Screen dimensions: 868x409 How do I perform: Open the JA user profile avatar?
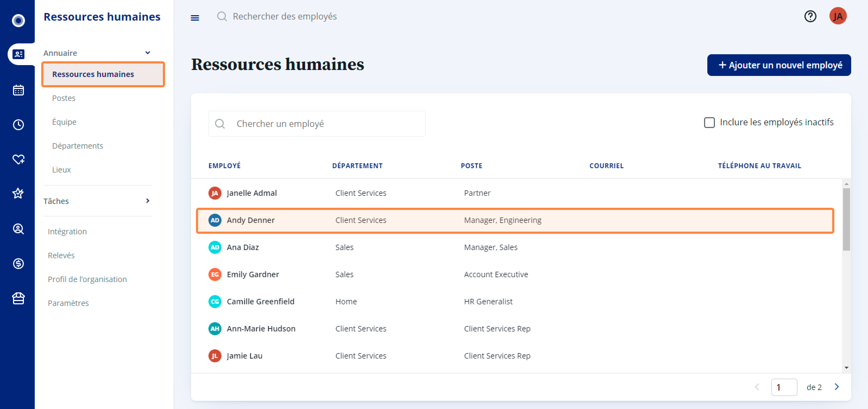(x=838, y=16)
